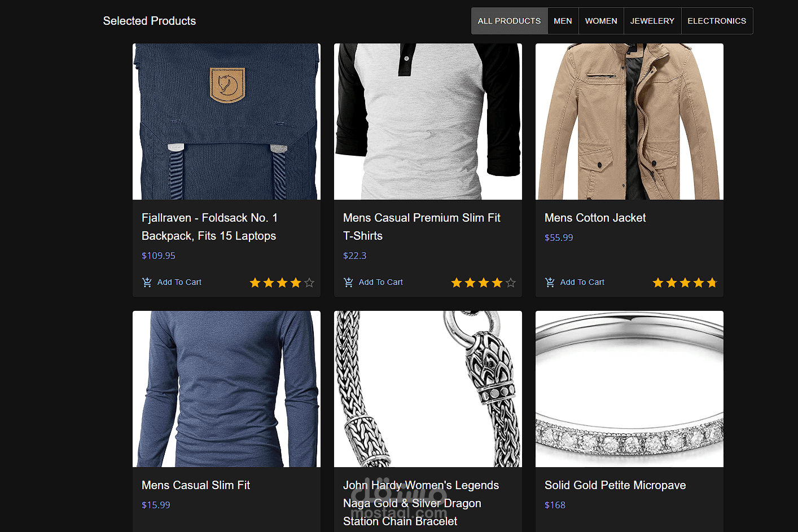The width and height of the screenshot is (798, 532).
Task: Show Women category products
Action: (601, 21)
